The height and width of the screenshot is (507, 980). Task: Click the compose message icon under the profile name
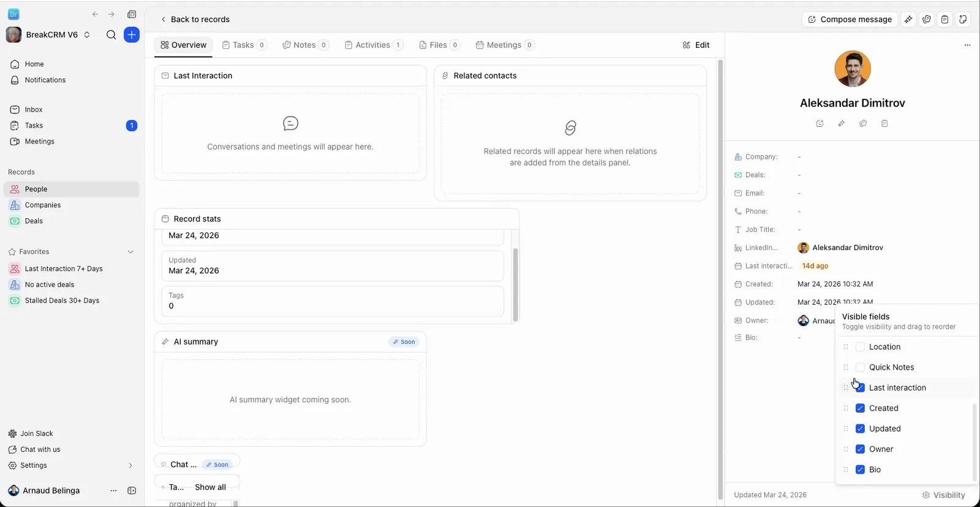820,123
